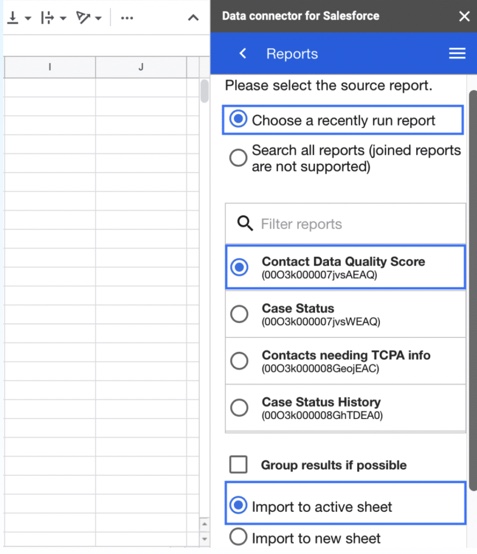Click the spreadsheet scroll down arrow
Viewport: 477px width, 554px height.
(204, 539)
